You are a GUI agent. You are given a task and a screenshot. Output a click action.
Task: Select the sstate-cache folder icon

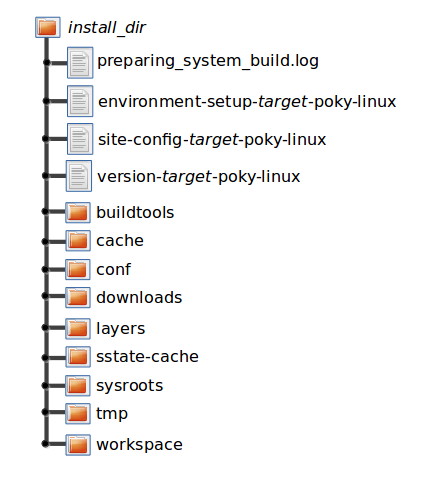78,357
